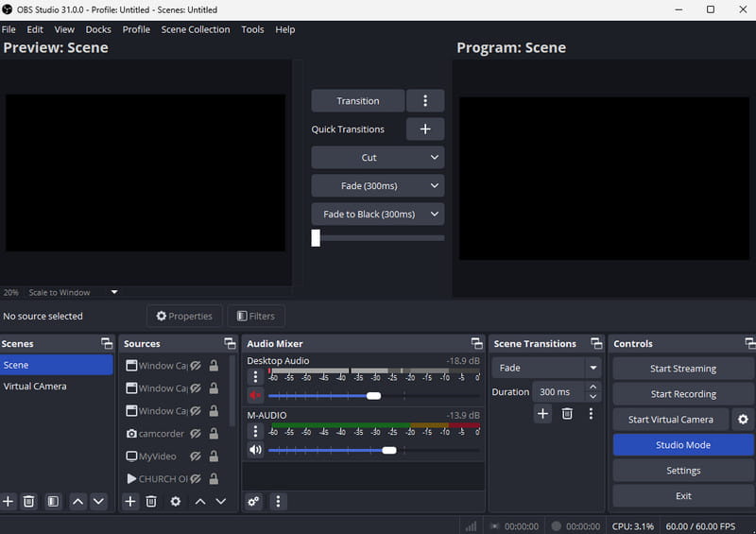Move scene up in Scenes toolbar
The image size is (756, 534).
coord(77,501)
